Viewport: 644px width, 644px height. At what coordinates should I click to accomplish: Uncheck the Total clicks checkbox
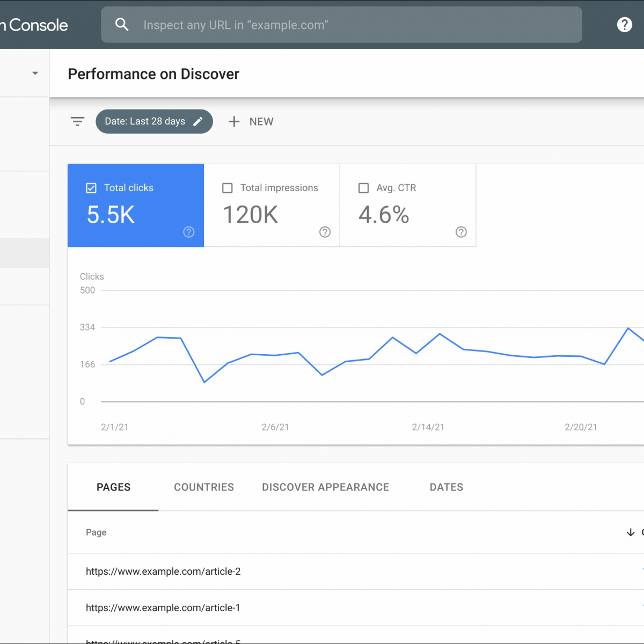pyautogui.click(x=91, y=188)
